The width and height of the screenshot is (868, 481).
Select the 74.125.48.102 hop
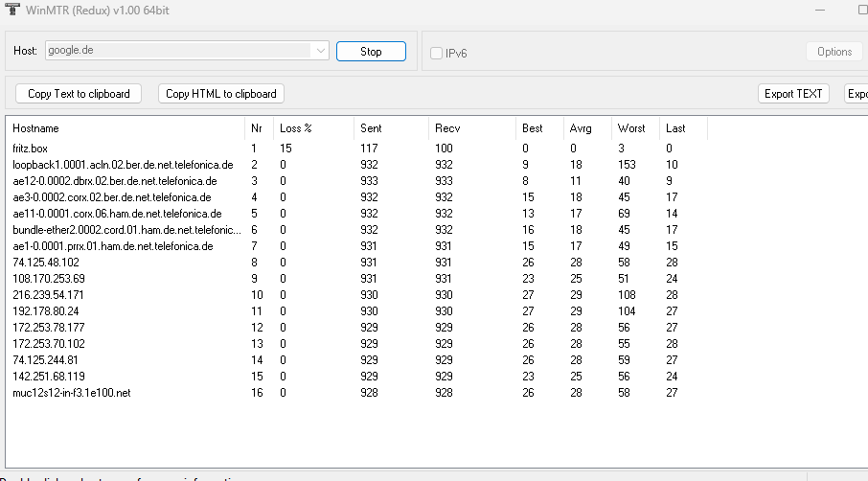click(356, 263)
